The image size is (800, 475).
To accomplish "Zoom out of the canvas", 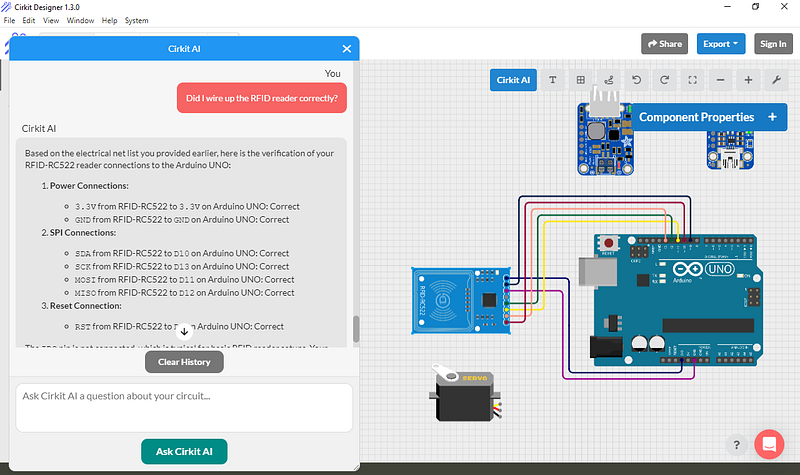I will [720, 80].
